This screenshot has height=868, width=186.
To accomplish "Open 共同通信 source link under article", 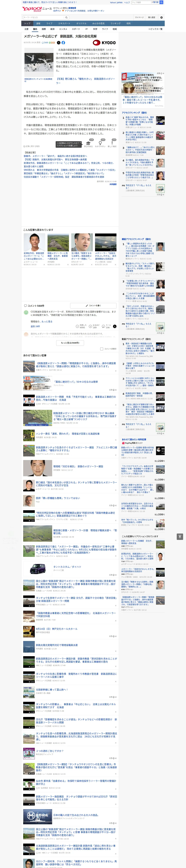I will pos(113,184).
